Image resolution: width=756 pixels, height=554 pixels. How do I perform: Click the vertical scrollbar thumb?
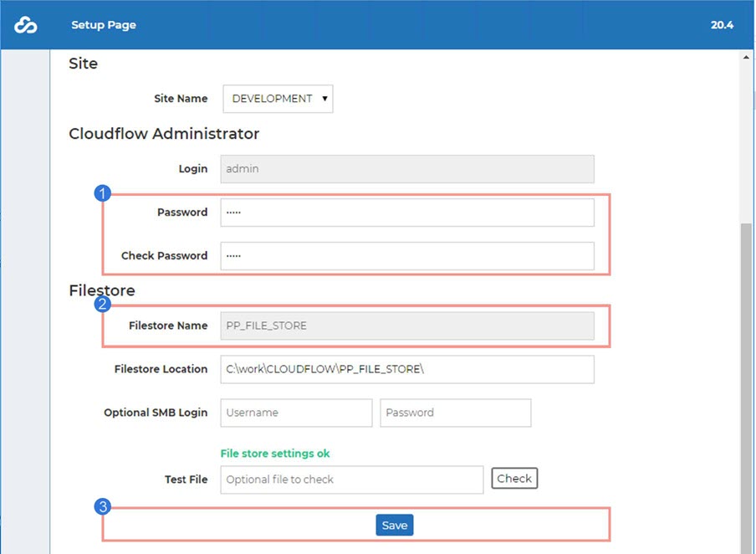(x=746, y=388)
